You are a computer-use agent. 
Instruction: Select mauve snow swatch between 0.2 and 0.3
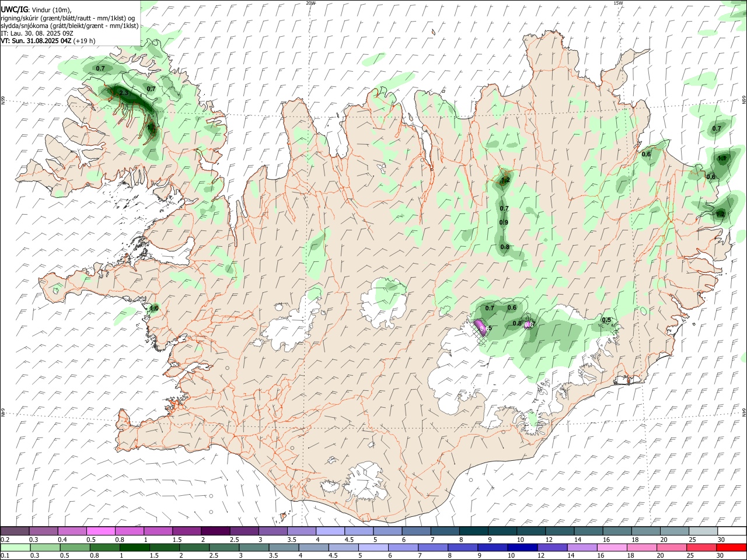coord(15,531)
